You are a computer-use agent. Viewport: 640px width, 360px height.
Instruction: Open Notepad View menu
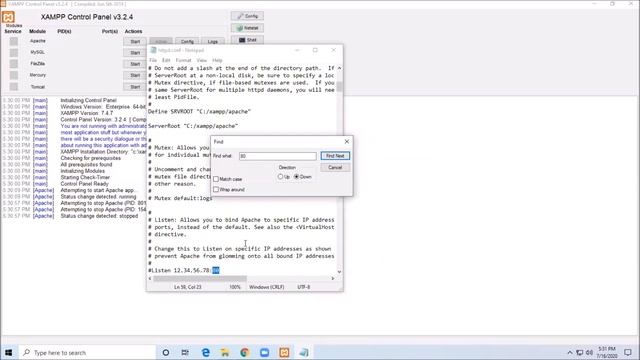point(202,60)
